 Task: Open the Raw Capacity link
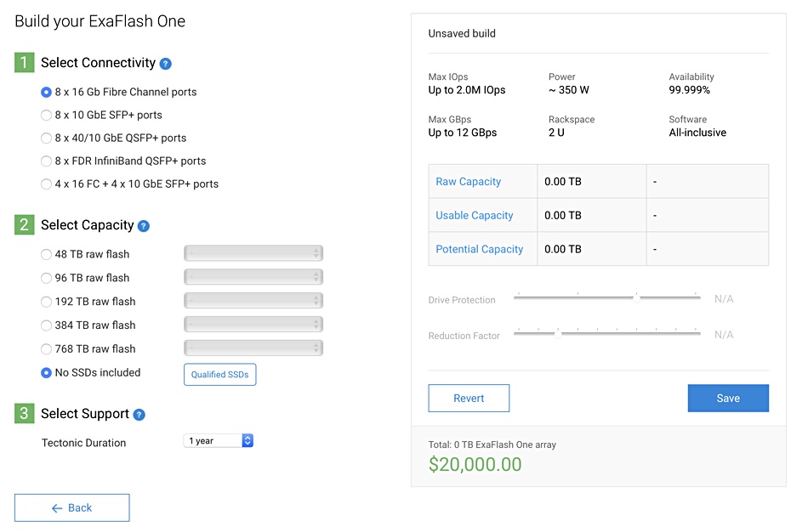pyautogui.click(x=469, y=182)
